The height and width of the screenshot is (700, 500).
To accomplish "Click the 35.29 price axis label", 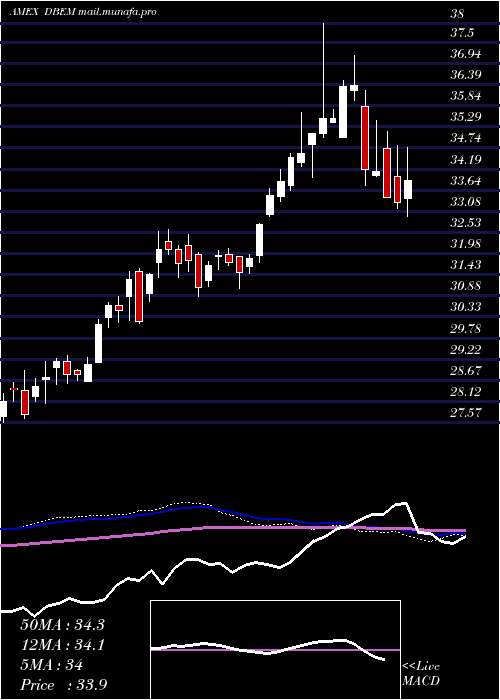I will [x=466, y=117].
